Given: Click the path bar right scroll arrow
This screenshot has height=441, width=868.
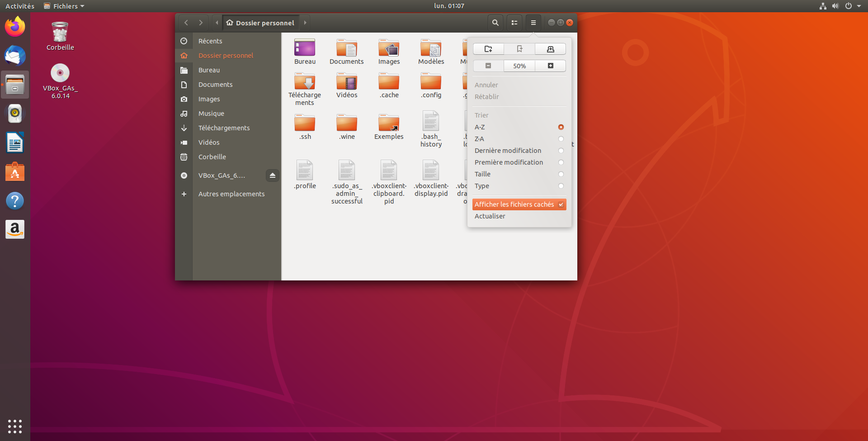Looking at the screenshot, I should [305, 23].
